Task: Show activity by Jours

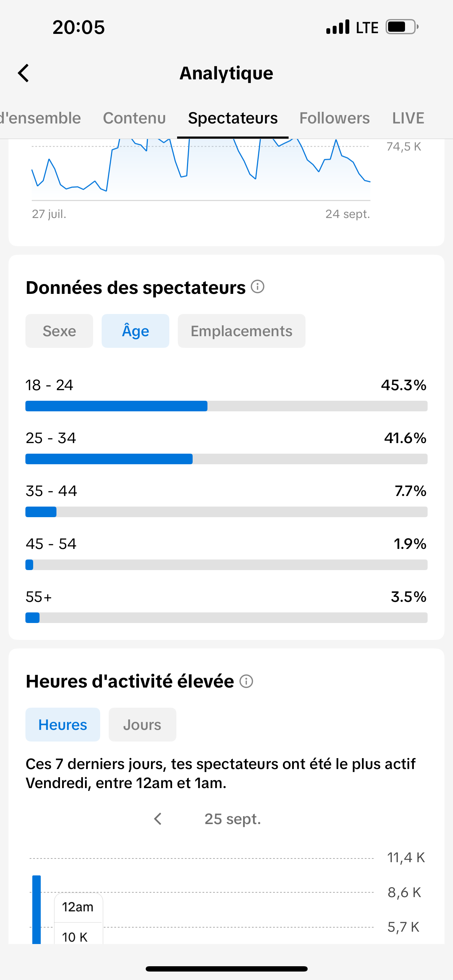Action: point(142,725)
